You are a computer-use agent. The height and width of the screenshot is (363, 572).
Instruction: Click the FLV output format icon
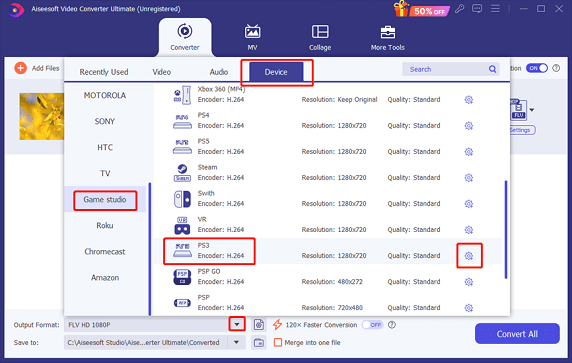tap(518, 109)
